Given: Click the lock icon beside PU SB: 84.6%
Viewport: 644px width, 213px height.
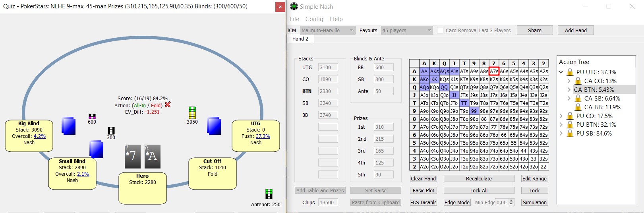Looking at the screenshot, I should pos(570,133).
